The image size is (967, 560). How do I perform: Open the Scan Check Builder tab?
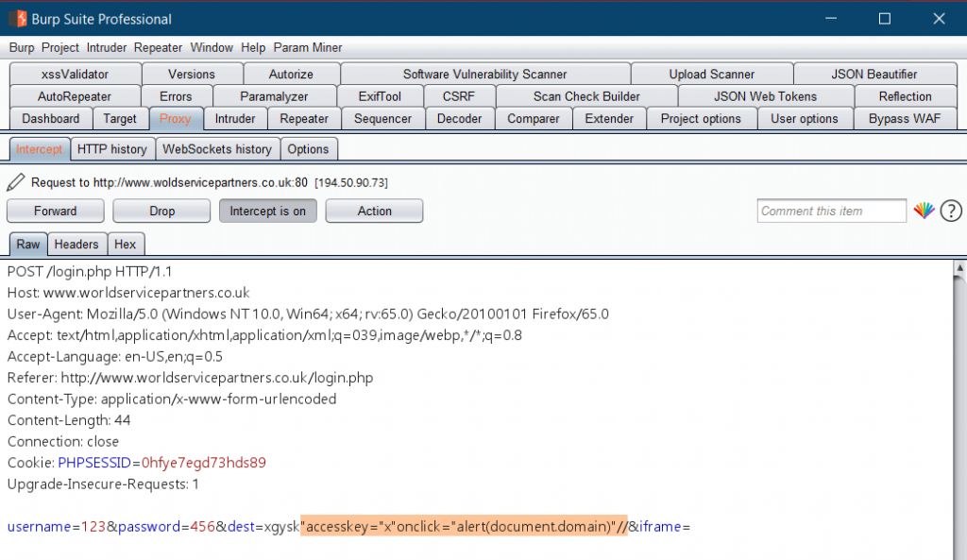(586, 96)
